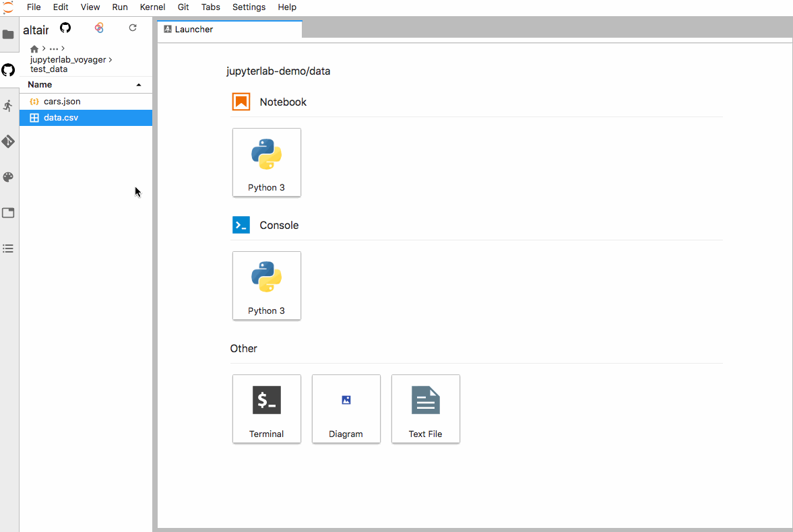
Task: Create a new Text File
Action: (x=425, y=409)
